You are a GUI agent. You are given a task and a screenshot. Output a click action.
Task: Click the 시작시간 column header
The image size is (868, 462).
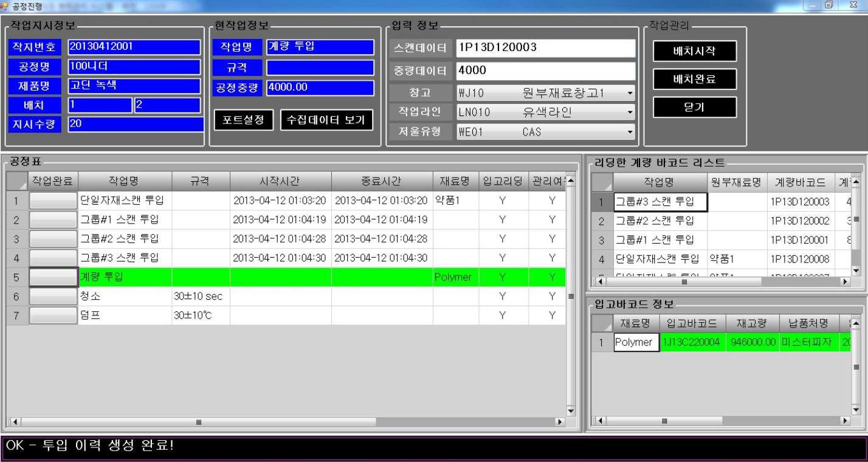(x=280, y=181)
